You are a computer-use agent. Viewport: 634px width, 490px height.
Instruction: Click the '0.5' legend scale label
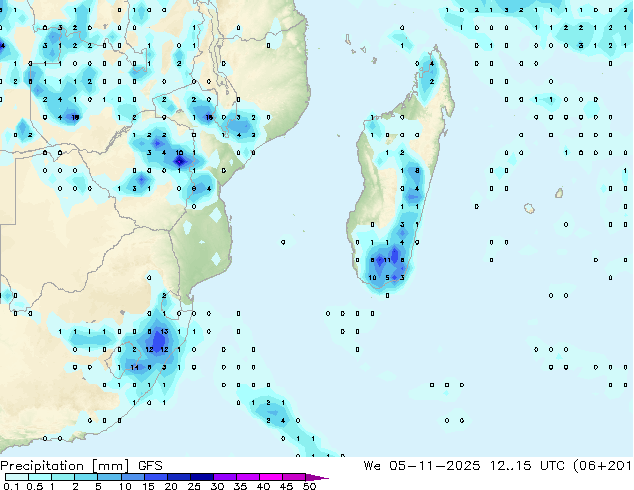35,486
